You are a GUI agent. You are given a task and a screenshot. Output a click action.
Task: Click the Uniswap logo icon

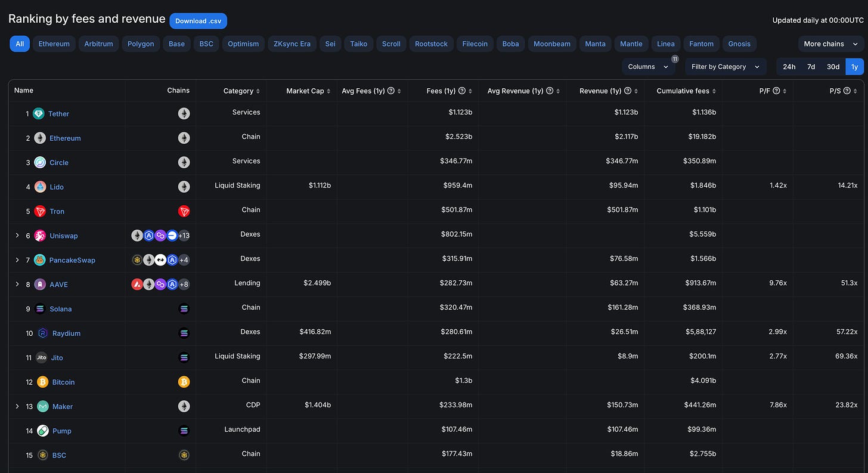tap(40, 236)
